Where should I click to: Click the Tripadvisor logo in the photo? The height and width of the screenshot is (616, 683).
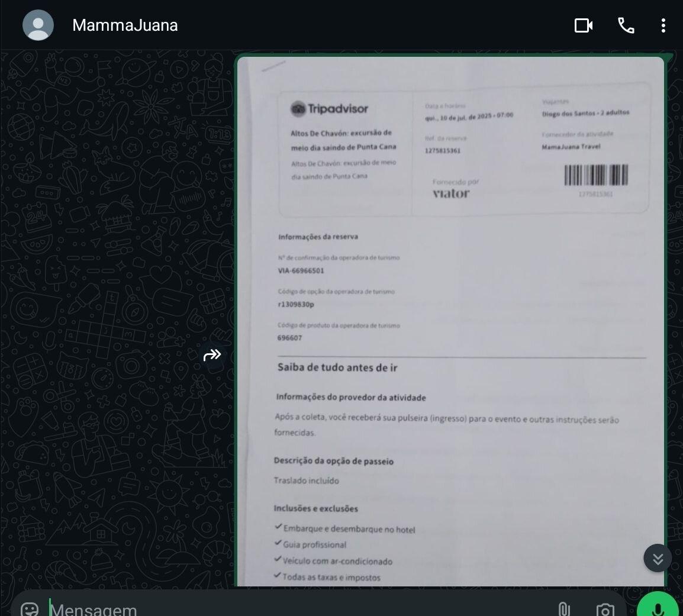(x=329, y=108)
